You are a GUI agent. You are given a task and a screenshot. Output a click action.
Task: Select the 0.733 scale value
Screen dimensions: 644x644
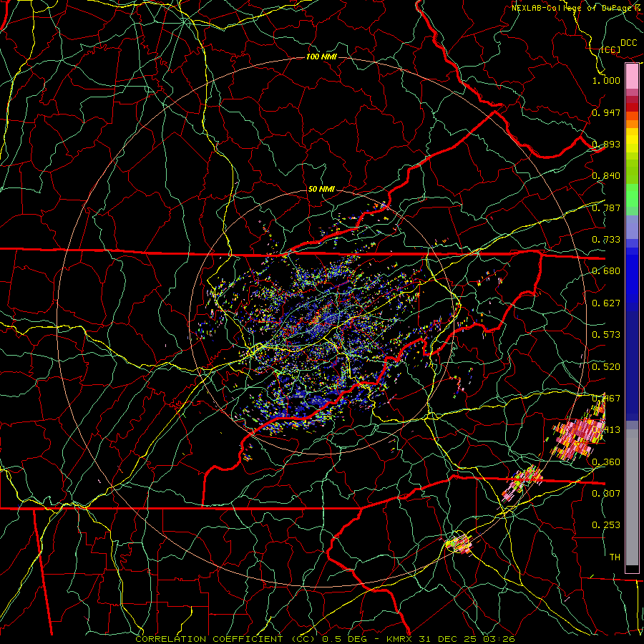[x=606, y=240]
